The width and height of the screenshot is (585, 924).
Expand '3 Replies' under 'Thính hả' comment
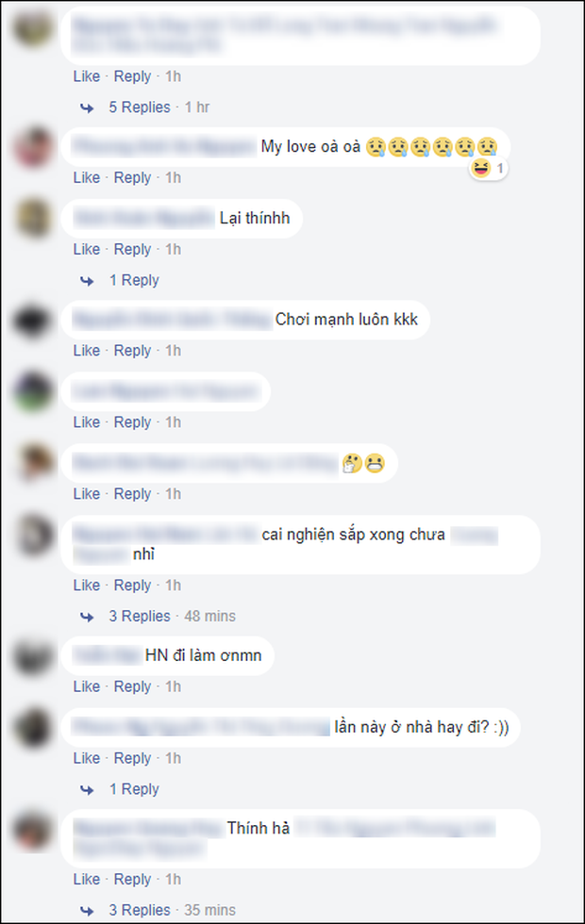[x=140, y=910]
